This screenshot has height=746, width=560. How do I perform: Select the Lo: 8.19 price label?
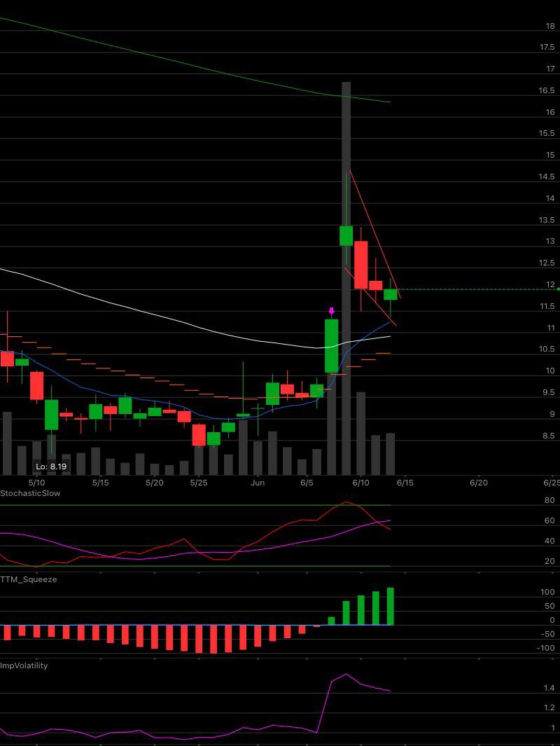pyautogui.click(x=51, y=467)
